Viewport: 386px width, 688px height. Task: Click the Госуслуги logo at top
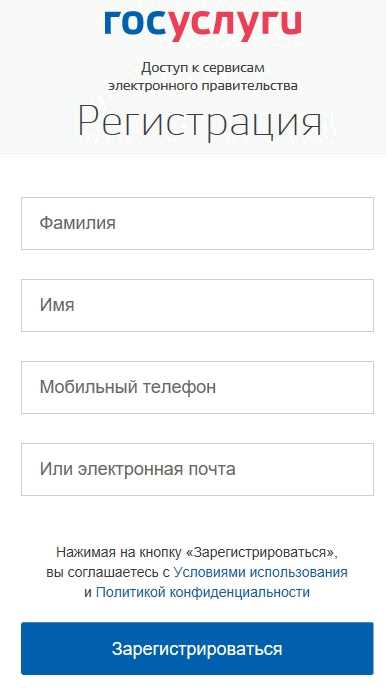(203, 24)
